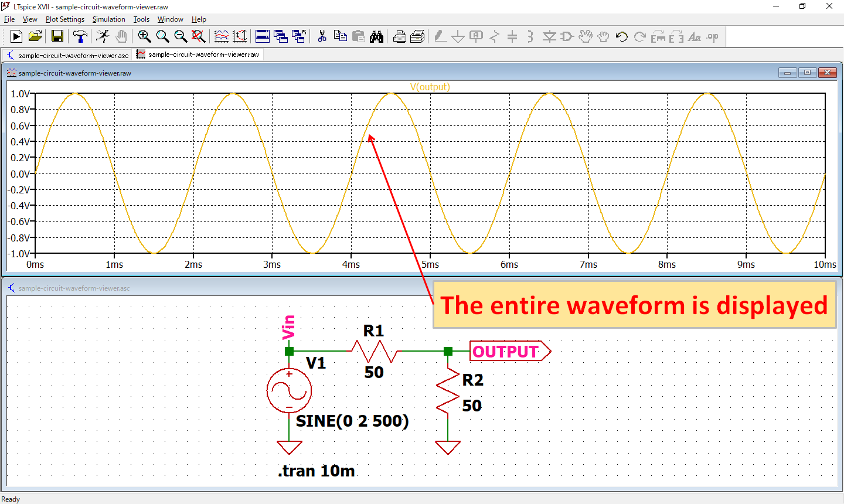Select the Diode placement tool
Image resolution: width=844 pixels, height=504 pixels.
point(549,36)
